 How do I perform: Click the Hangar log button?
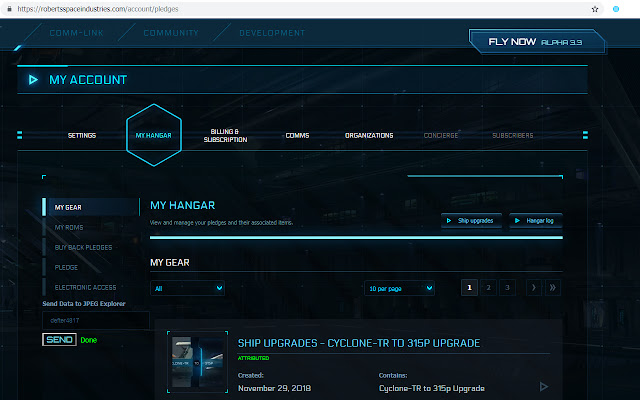click(536, 221)
